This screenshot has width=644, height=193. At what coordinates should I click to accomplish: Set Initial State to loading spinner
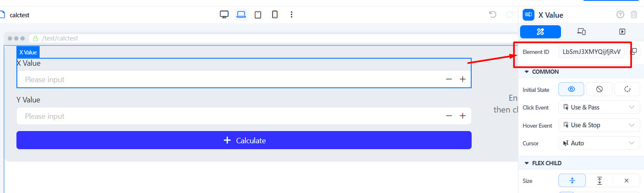[x=627, y=89]
